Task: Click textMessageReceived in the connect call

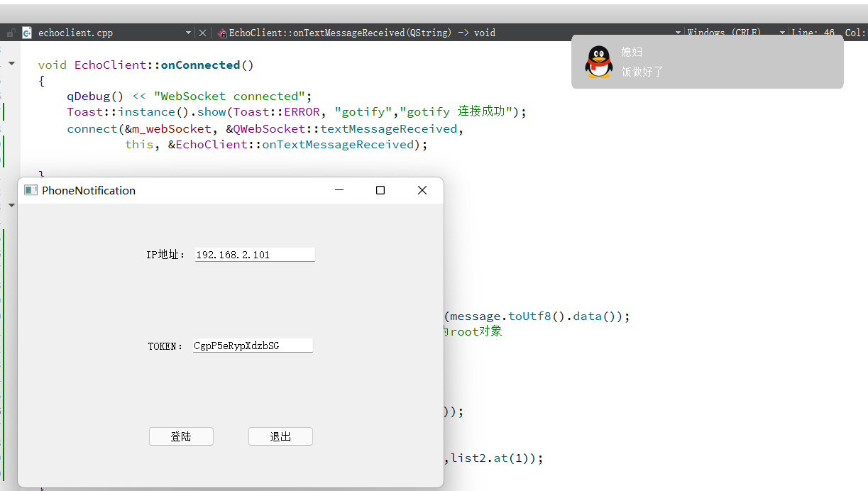Action: point(389,129)
